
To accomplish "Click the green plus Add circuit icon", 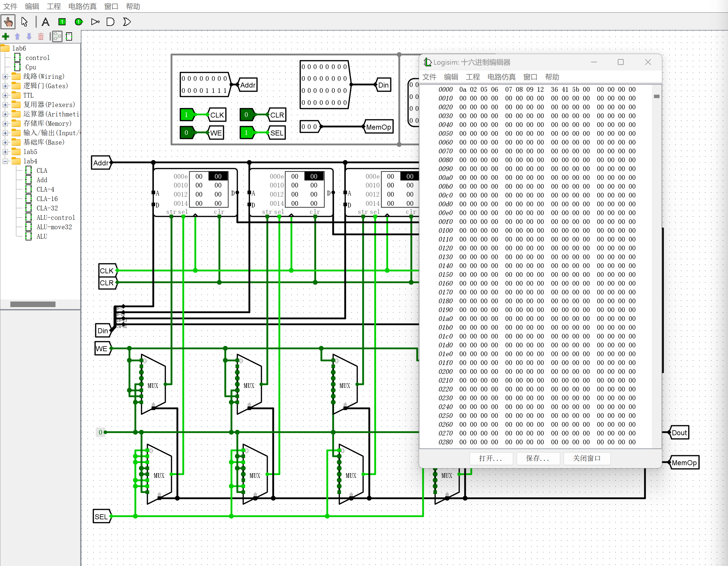I will coord(6,36).
